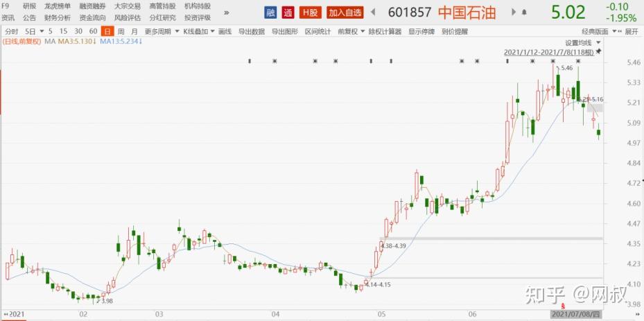Click the 区间统计 range statistics button
The width and height of the screenshot is (644, 321).
[x=318, y=31]
